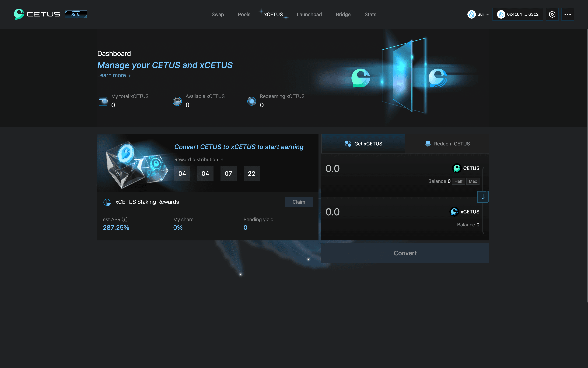Click the est.APR info icon
Viewport: 588px width, 368px height.
coord(125,219)
